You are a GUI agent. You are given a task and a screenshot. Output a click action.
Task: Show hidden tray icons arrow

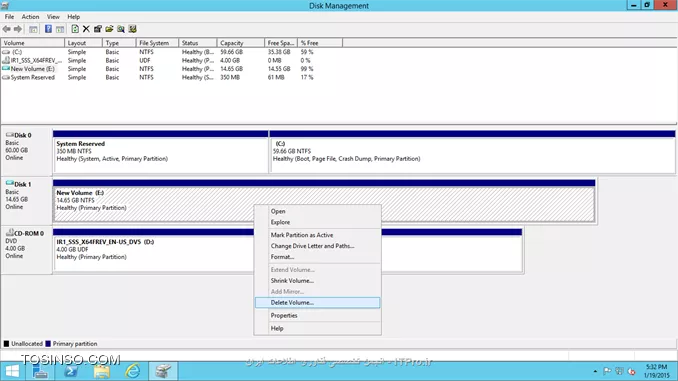pos(595,371)
